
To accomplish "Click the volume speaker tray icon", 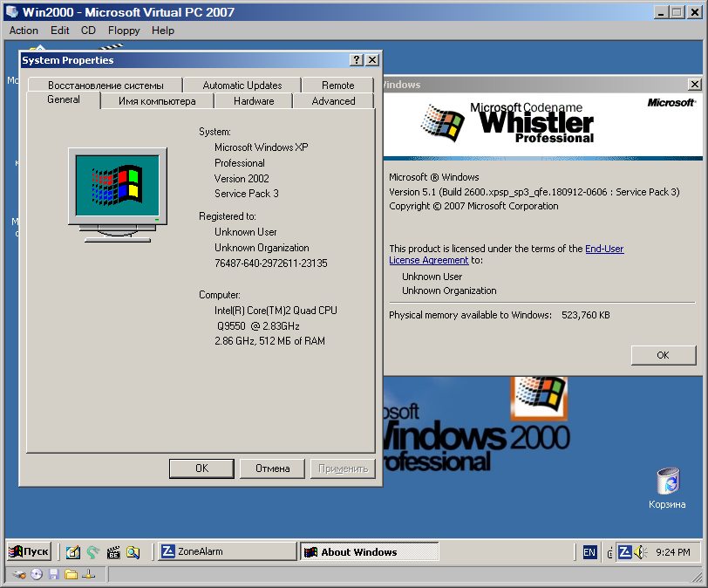I will click(640, 552).
